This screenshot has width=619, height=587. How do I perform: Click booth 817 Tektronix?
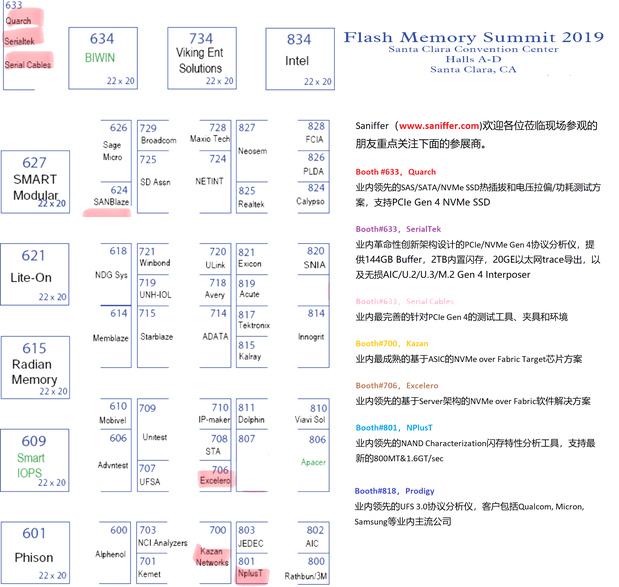click(253, 321)
